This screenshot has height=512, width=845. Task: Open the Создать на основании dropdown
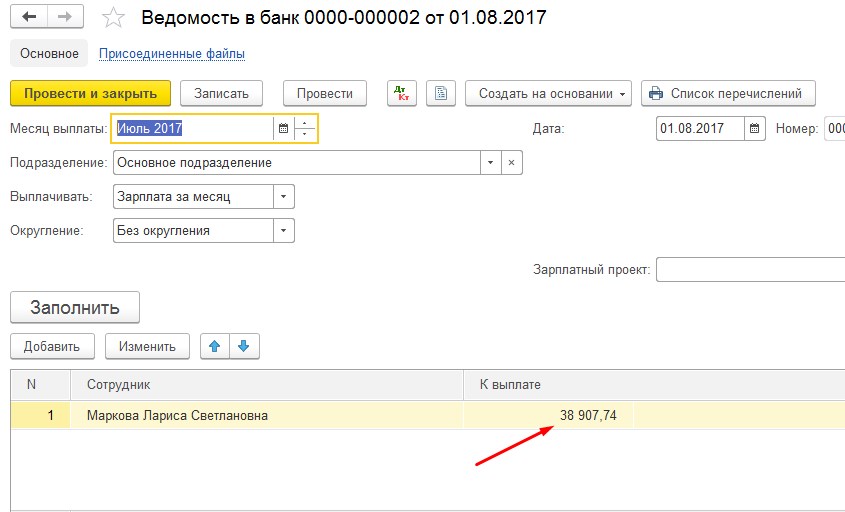[x=548, y=93]
